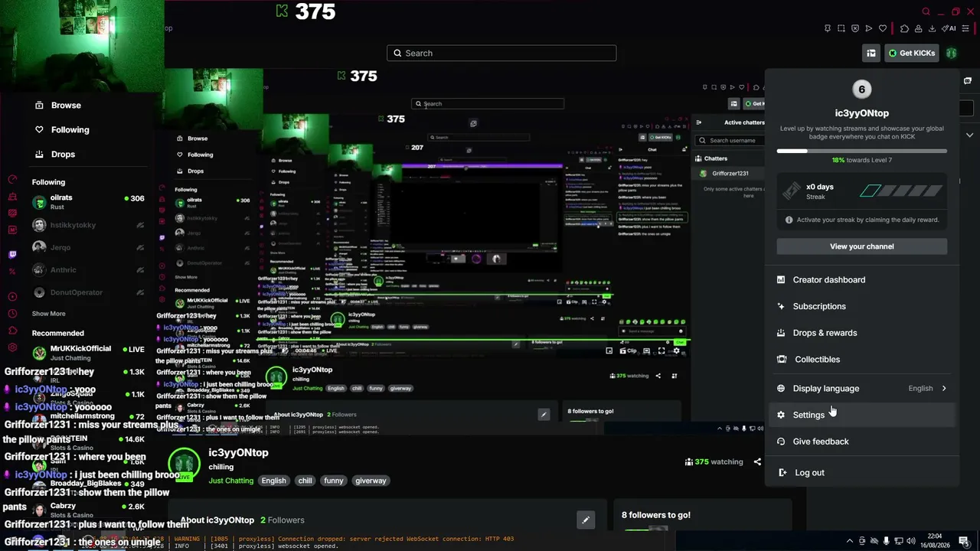This screenshot has width=980, height=551.
Task: Click the send arrow icon in browser toolbar
Action: pyautogui.click(x=869, y=29)
